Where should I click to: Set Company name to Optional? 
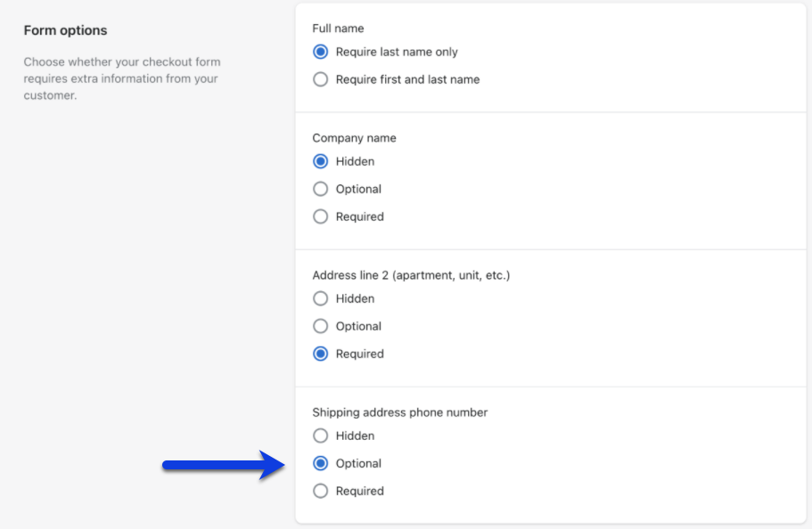point(321,189)
